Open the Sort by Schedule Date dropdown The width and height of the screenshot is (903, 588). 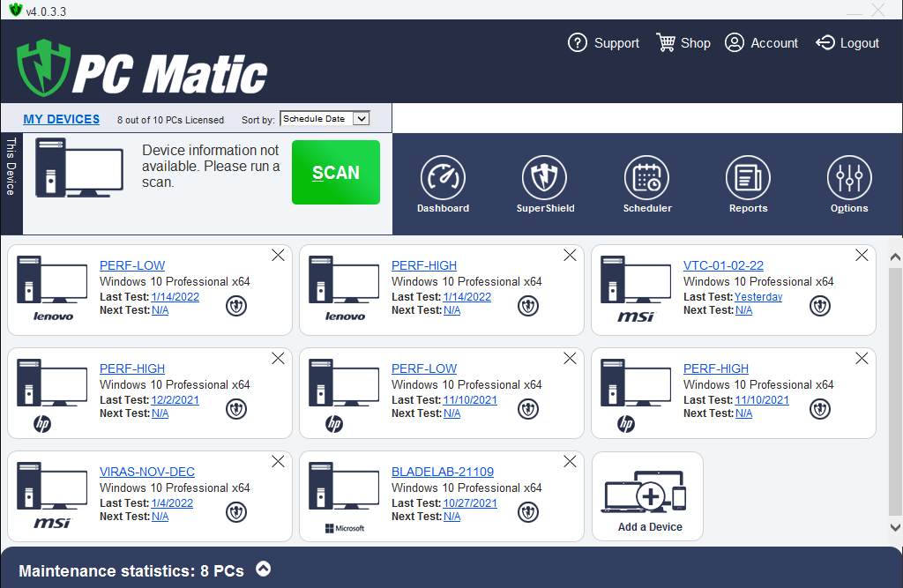pos(325,119)
